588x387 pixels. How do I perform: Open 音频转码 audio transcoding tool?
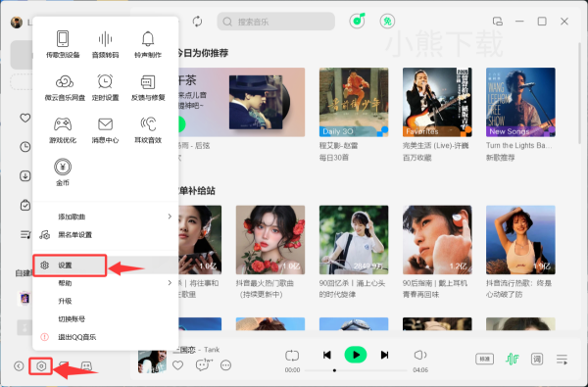point(106,44)
